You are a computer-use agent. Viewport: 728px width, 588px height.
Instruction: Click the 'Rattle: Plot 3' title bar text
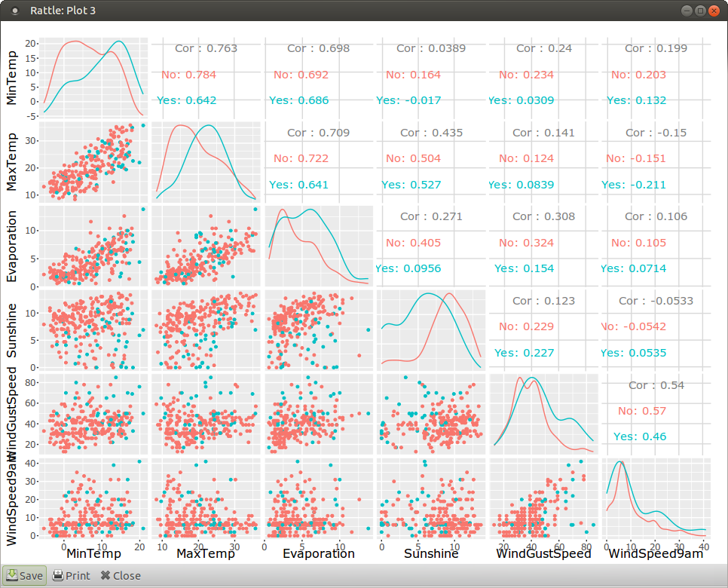pos(63,11)
